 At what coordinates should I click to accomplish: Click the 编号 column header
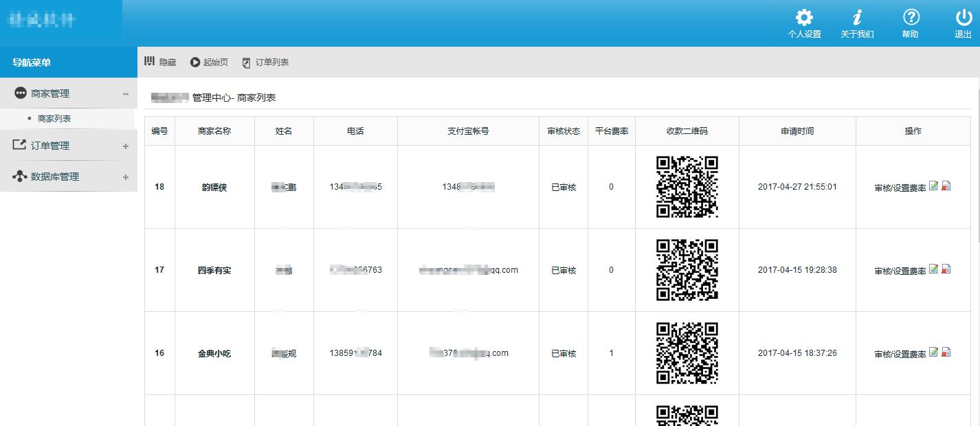[159, 131]
